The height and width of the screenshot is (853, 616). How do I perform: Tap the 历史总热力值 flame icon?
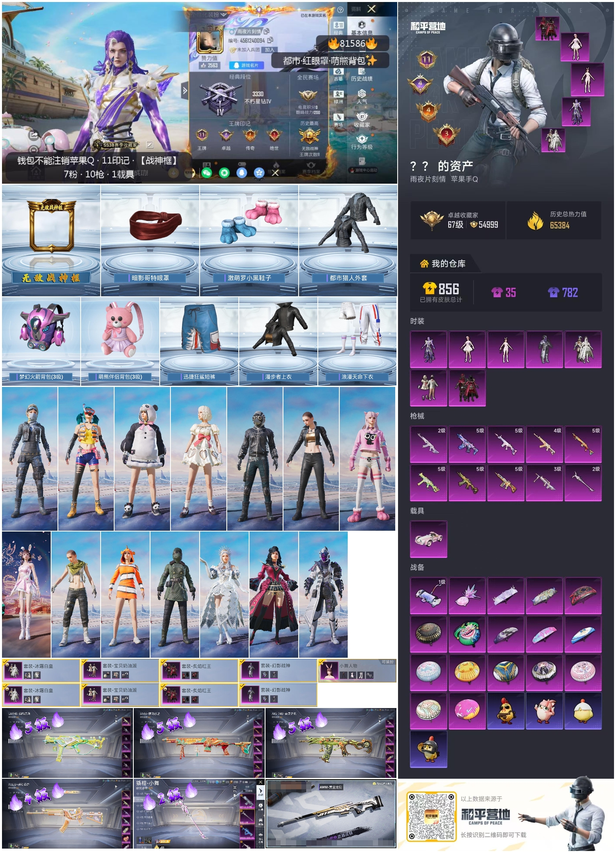tap(535, 220)
